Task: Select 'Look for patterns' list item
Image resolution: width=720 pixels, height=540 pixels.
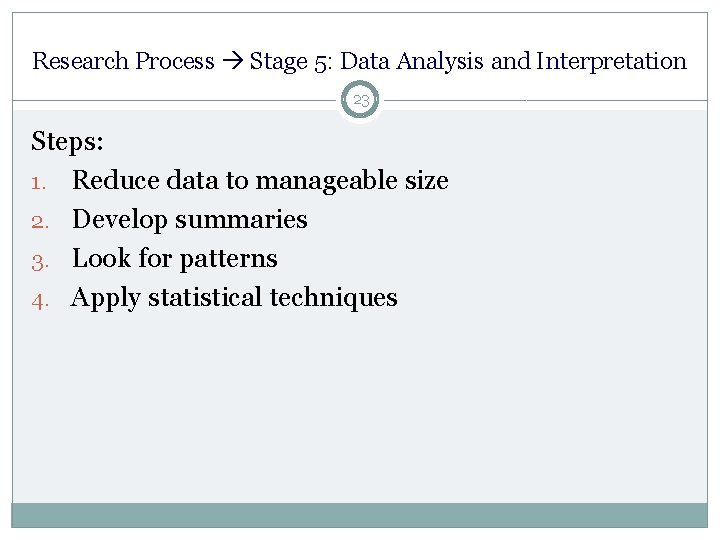Action: pyautogui.click(x=174, y=259)
